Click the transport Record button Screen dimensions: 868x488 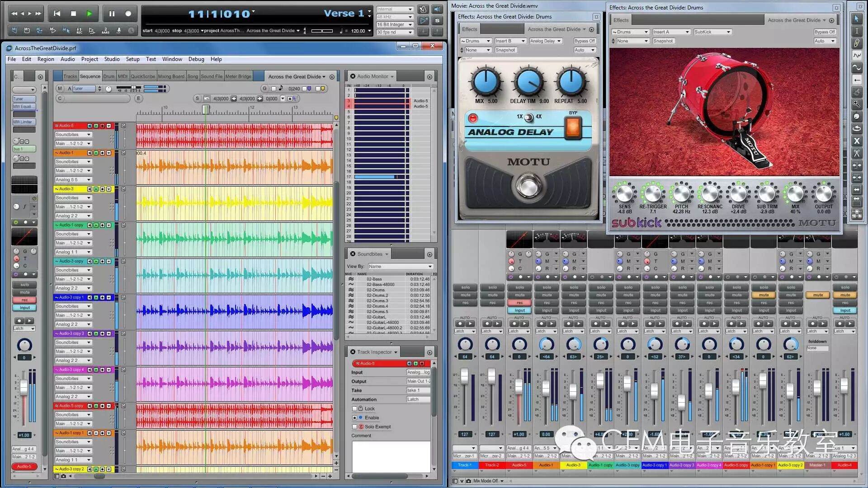[128, 14]
